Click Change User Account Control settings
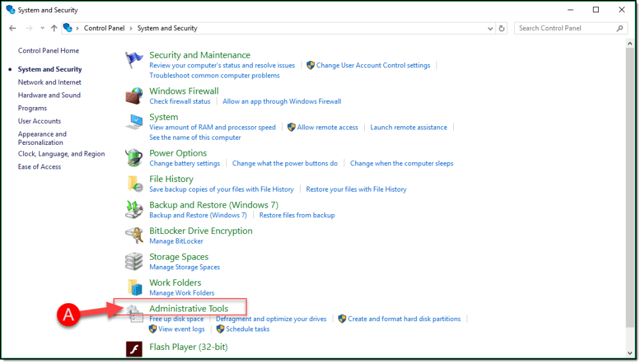Image resolution: width=641 pixels, height=364 pixels. [373, 65]
